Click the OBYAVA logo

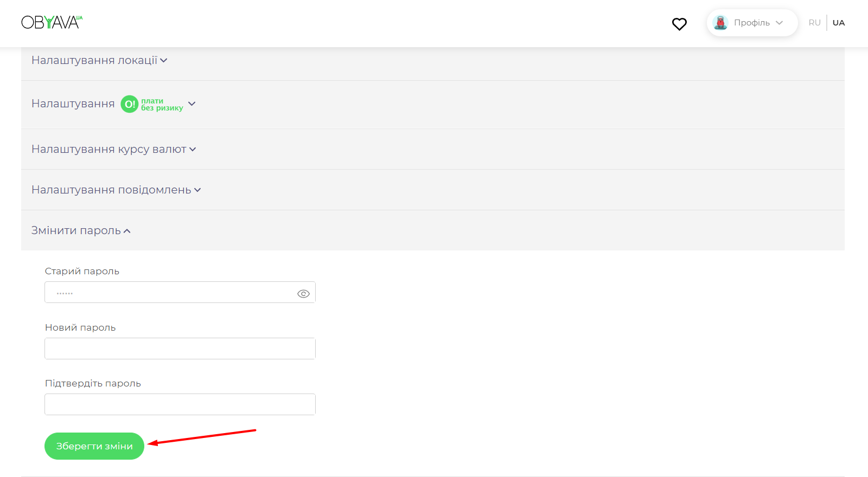(52, 22)
